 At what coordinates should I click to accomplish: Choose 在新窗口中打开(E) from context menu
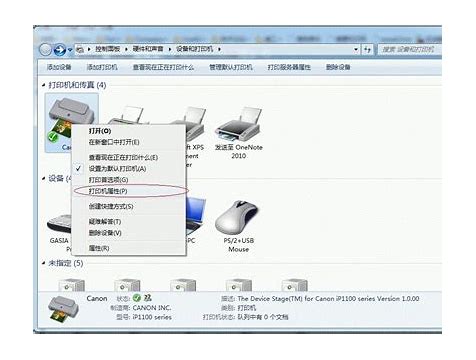(x=129, y=142)
